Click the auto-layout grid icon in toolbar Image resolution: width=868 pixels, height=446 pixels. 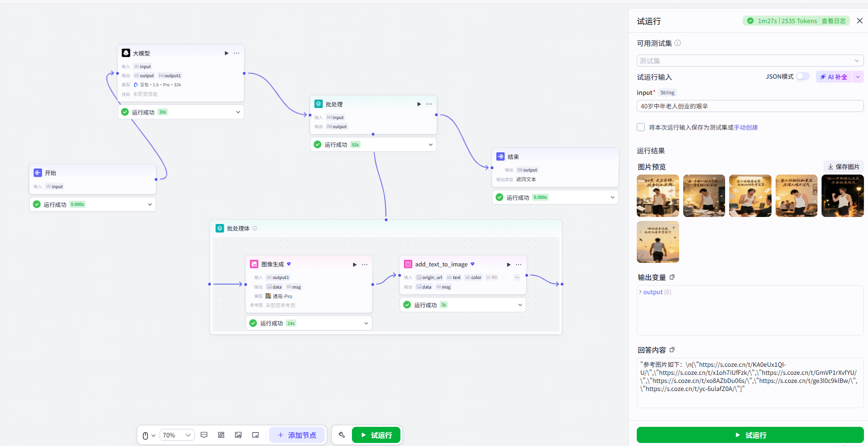(221, 435)
